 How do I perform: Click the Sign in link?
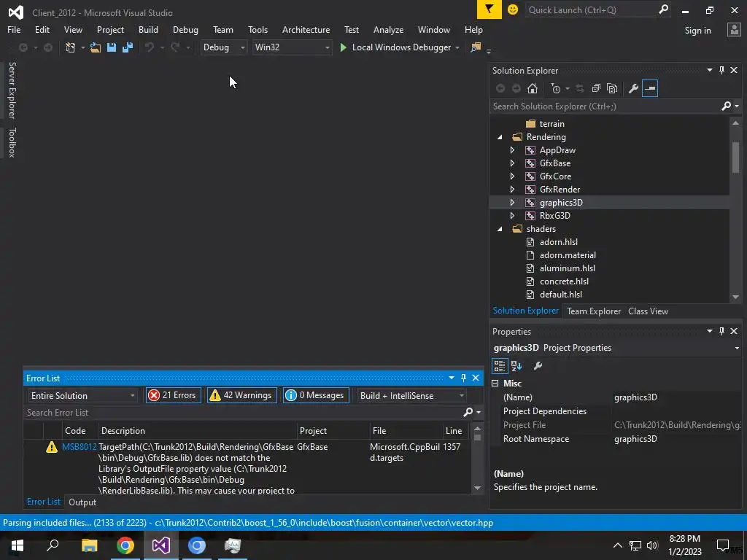(698, 31)
